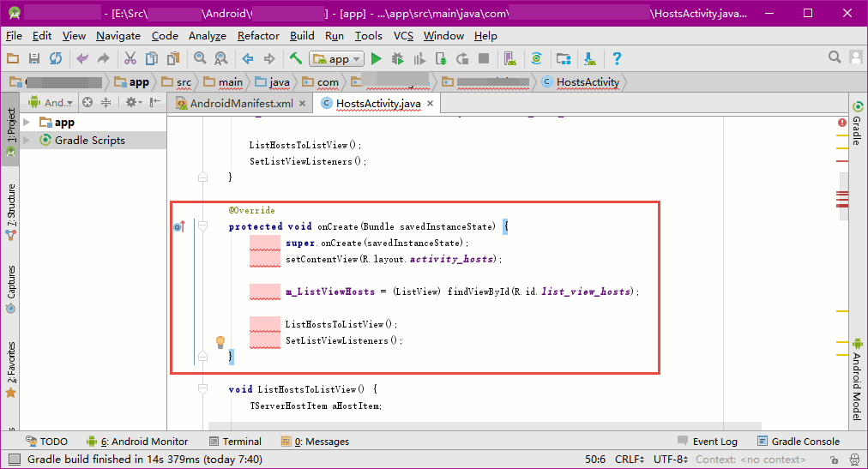Image resolution: width=868 pixels, height=469 pixels.
Task: Click the Rerun icon in the toolbar
Action: [462, 58]
